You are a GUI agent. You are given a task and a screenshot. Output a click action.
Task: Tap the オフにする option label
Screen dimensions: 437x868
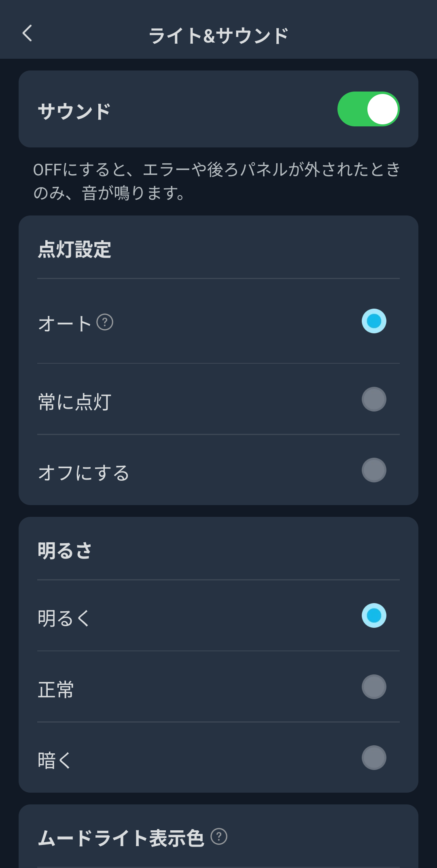point(84,473)
